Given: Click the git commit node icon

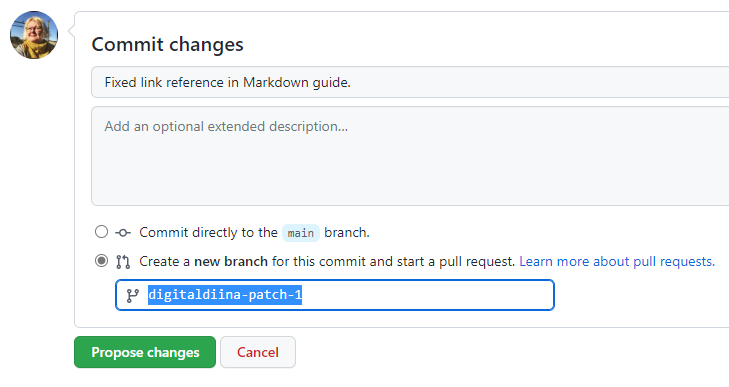Looking at the screenshot, I should (x=123, y=233).
